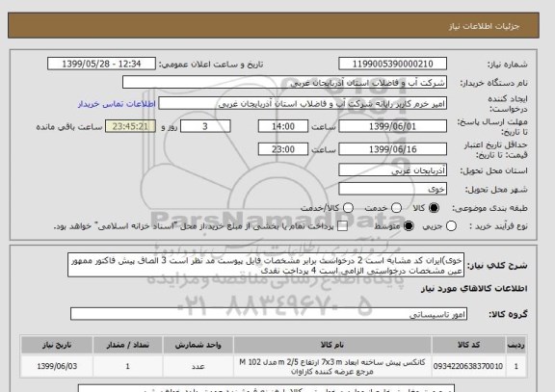Viewport: 555px width, 392px height.
Task: Open the buyer contact information link
Action: 117,104
